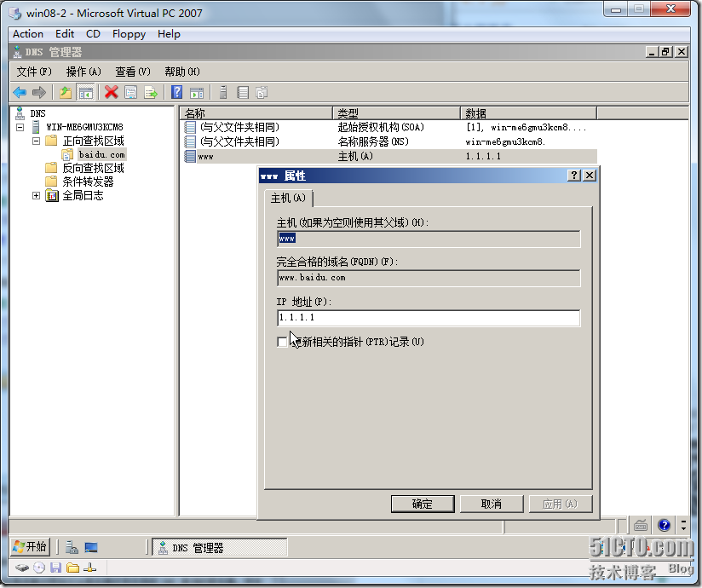Screen dimensions: 702x588
Task: Click the 取消 button in www properties
Action: click(492, 504)
